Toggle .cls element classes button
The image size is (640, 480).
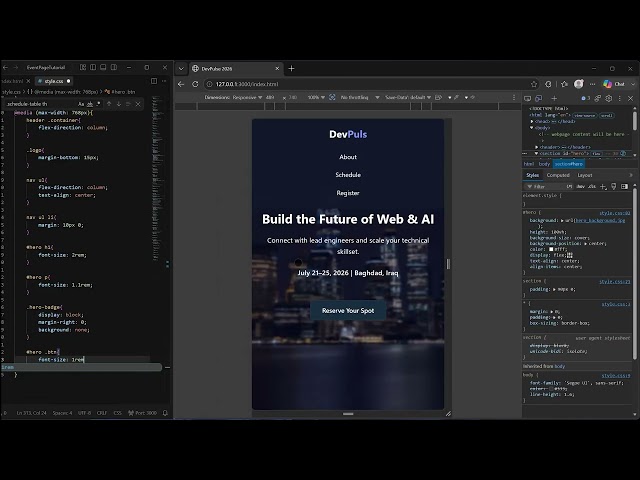tap(592, 187)
